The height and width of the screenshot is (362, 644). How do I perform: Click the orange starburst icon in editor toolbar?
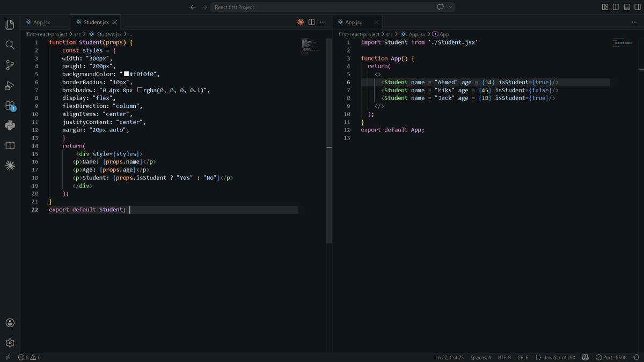click(x=301, y=22)
